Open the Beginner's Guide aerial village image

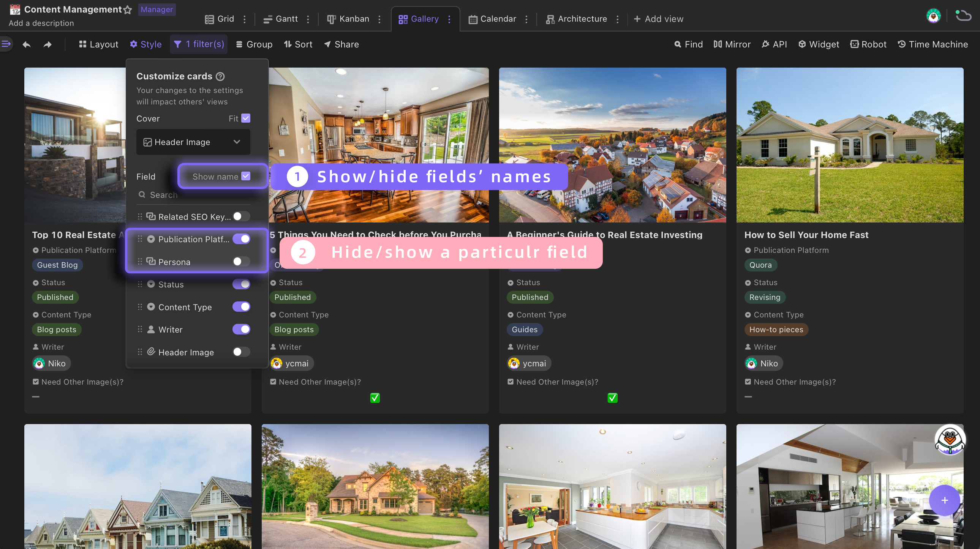612,145
